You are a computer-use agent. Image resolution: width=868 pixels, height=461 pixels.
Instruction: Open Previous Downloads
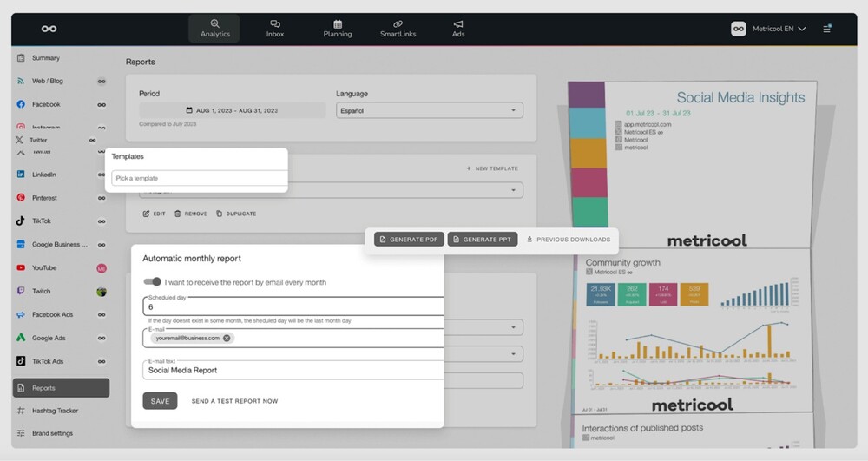[x=569, y=240]
